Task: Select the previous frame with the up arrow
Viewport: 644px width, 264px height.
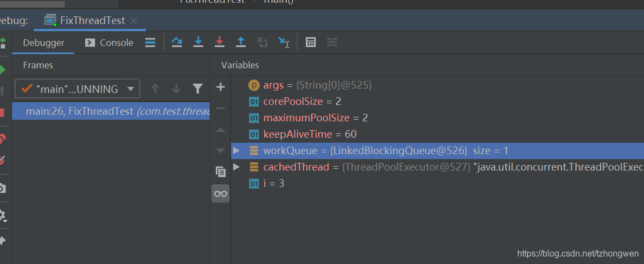Action: (x=155, y=89)
